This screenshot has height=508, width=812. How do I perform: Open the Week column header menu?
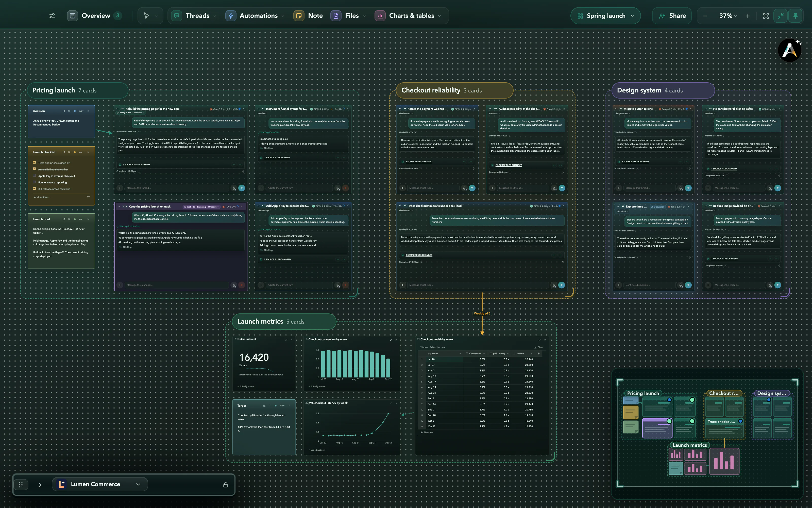(x=460, y=354)
